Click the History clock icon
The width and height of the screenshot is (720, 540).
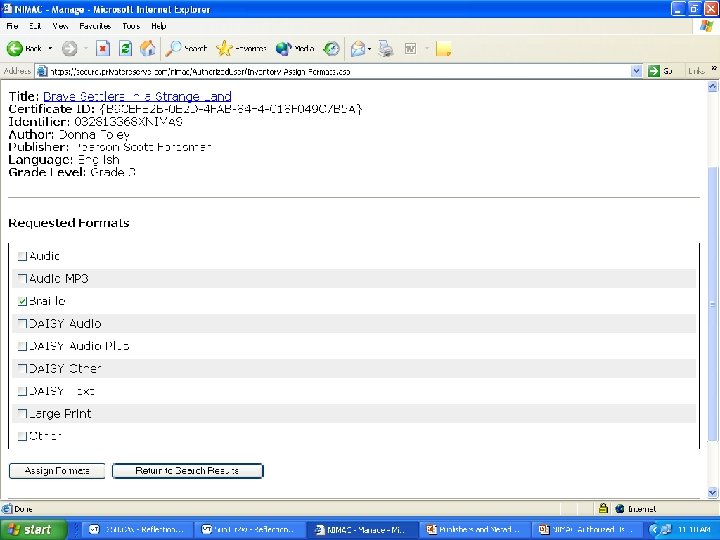pos(332,48)
